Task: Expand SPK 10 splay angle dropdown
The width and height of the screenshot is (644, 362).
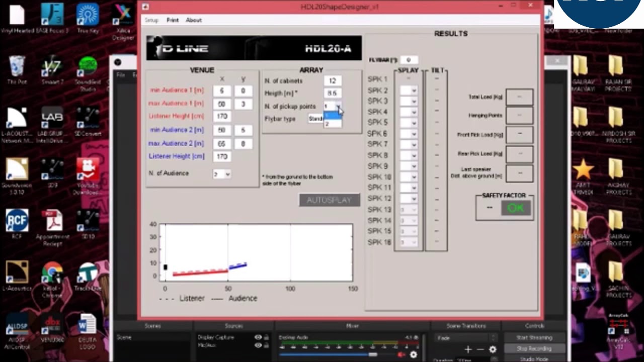Action: (409, 177)
